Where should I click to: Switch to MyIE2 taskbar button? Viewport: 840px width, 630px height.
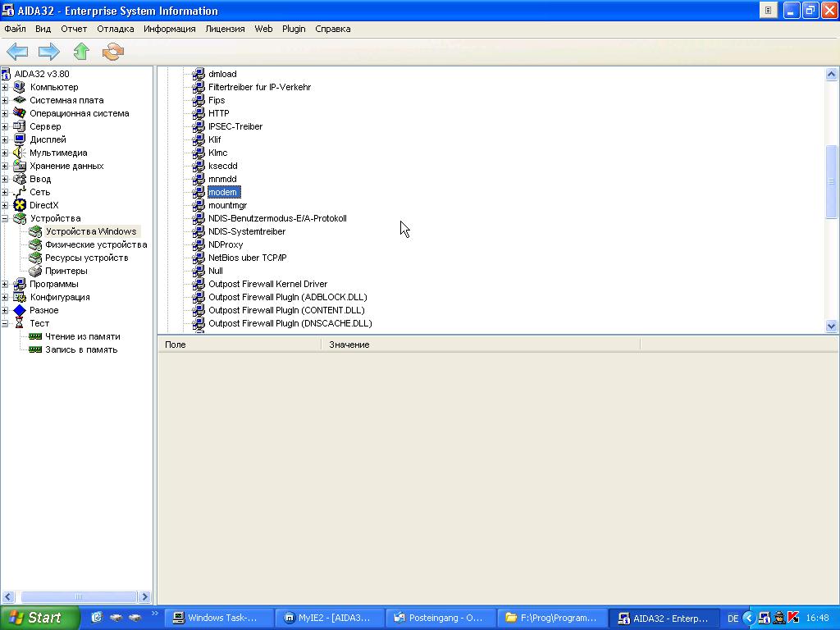tap(329, 618)
